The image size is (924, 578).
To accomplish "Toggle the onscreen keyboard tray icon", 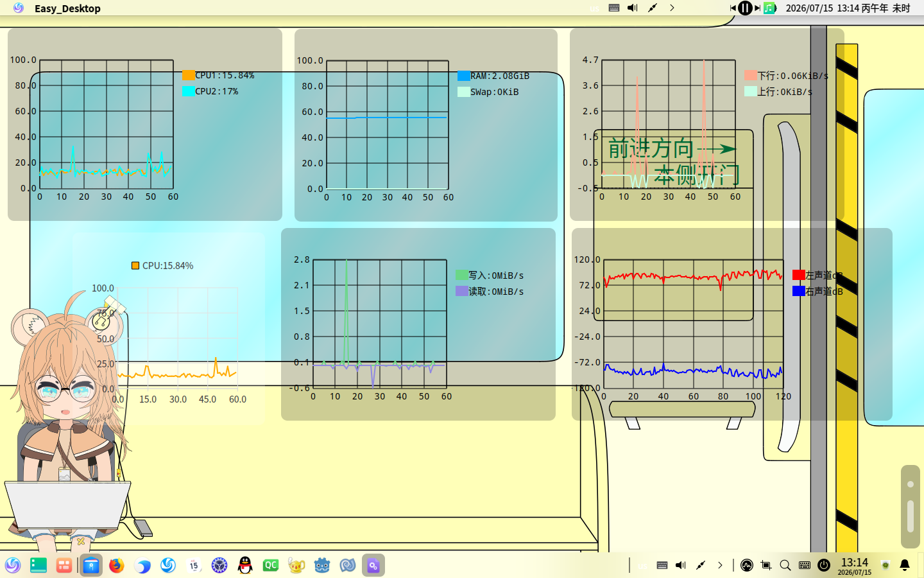I will coord(805,565).
